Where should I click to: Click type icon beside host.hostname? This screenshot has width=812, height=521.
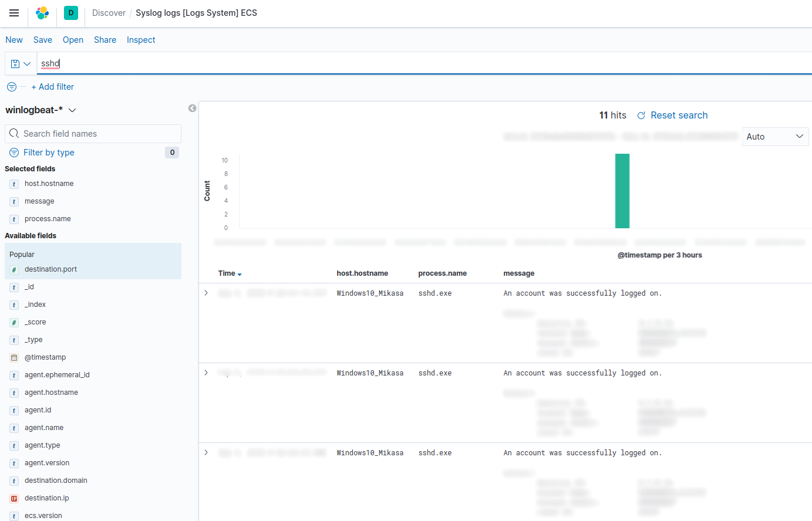click(x=14, y=184)
